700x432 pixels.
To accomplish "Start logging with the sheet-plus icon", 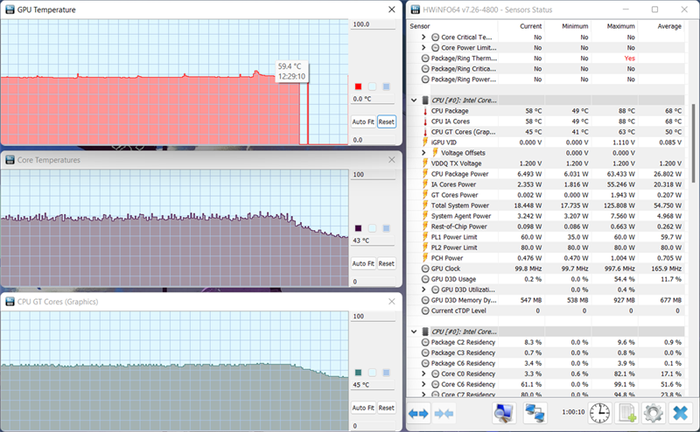I will [x=626, y=413].
